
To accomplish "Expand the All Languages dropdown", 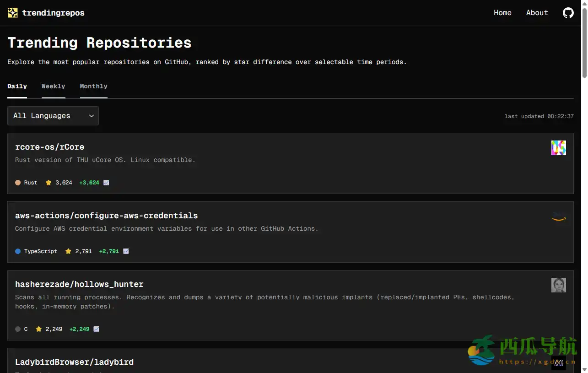I will click(53, 116).
